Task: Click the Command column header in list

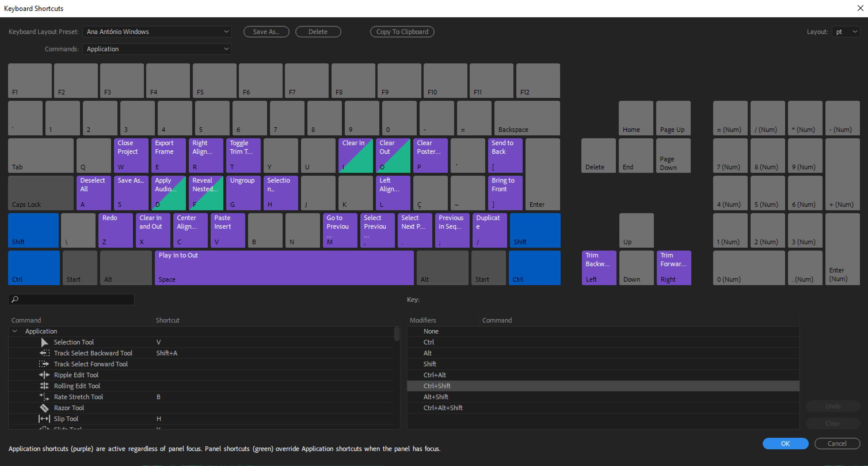Action: [26, 320]
